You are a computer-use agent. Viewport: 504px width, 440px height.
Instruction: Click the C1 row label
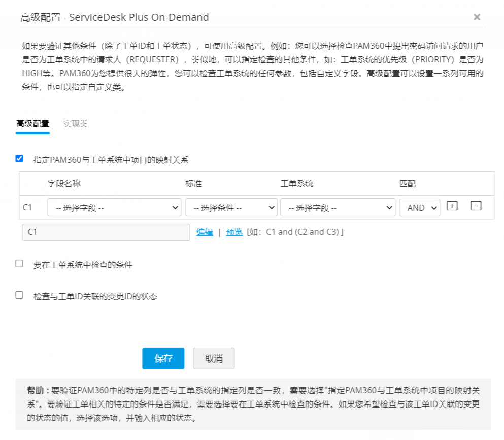click(27, 207)
